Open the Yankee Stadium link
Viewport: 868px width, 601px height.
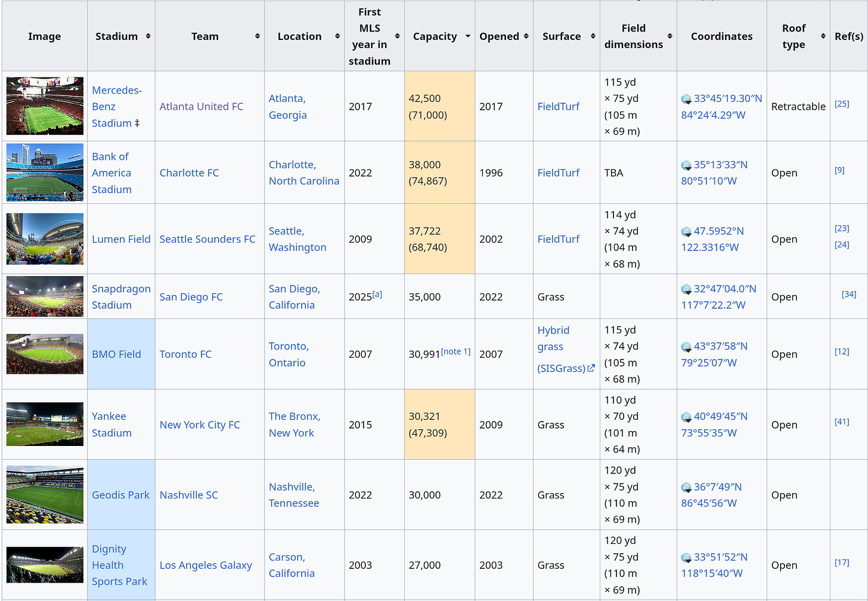tap(111, 425)
